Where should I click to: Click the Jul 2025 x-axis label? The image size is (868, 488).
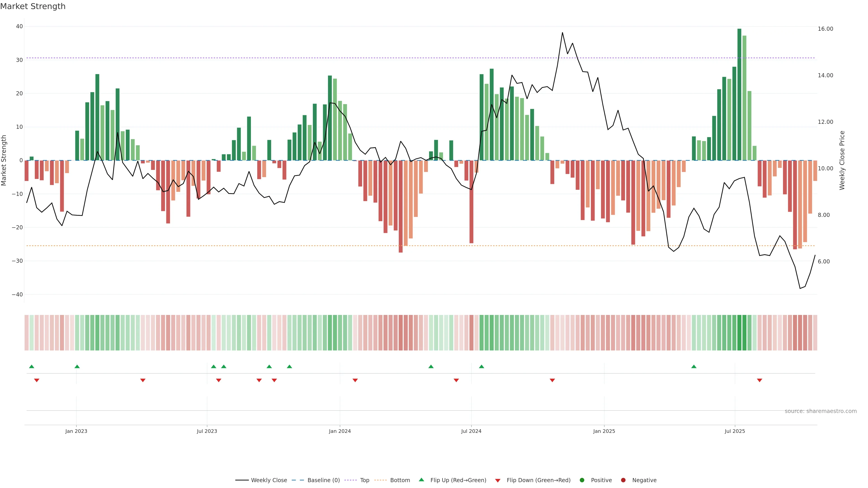coord(735,431)
